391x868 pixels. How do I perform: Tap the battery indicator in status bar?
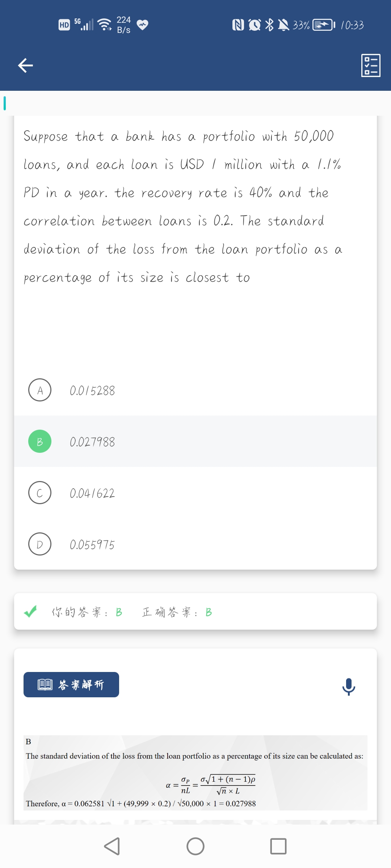(323, 25)
